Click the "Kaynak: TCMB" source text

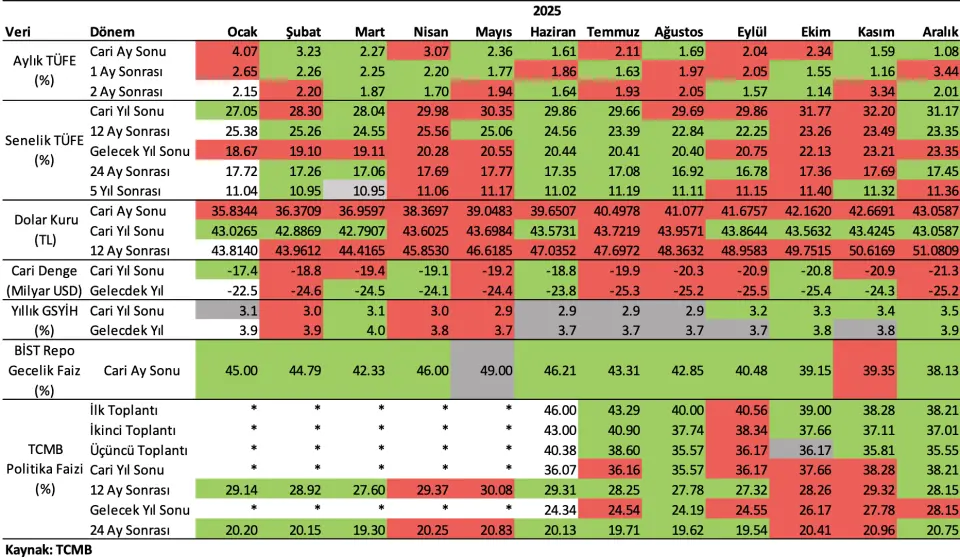(x=42, y=549)
